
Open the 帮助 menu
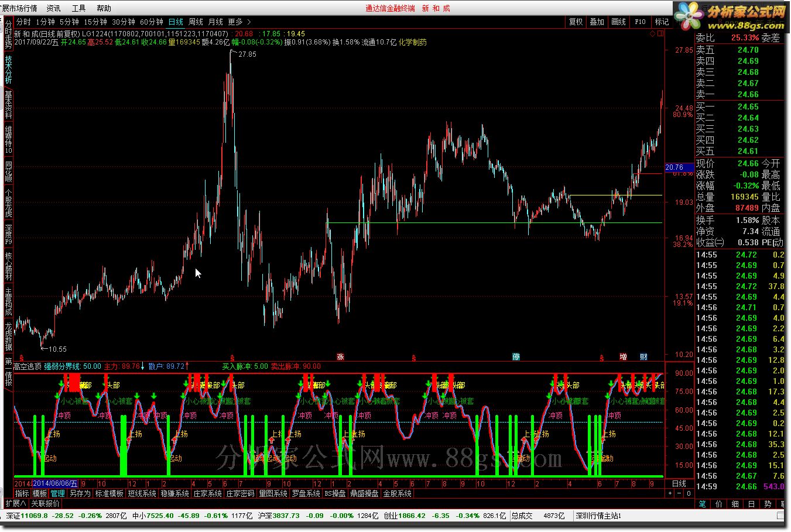pos(104,8)
